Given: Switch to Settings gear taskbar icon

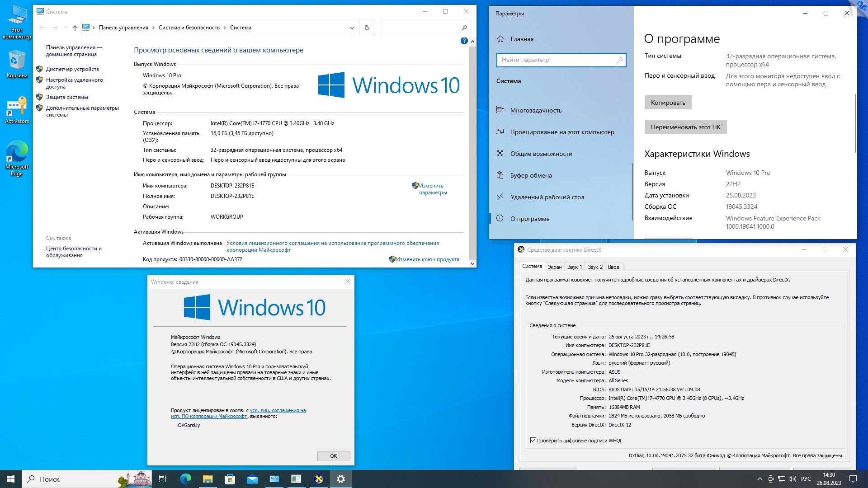Looking at the screenshot, I should coord(341,479).
